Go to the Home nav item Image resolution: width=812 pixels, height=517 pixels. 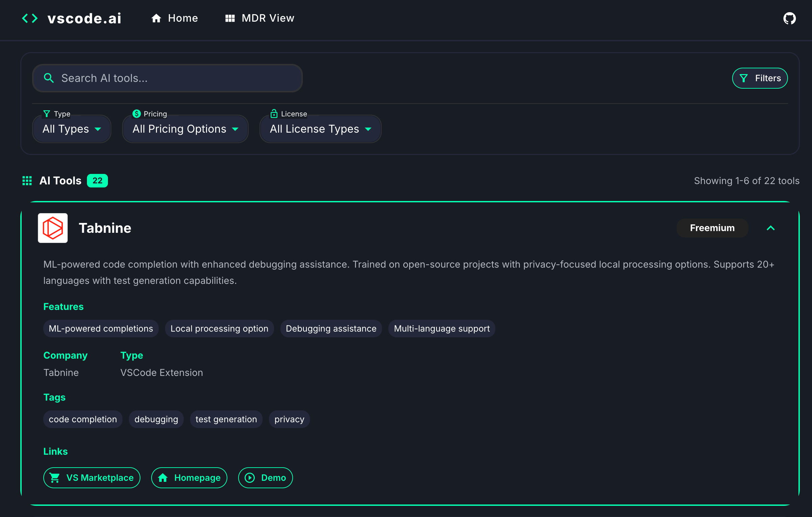175,18
